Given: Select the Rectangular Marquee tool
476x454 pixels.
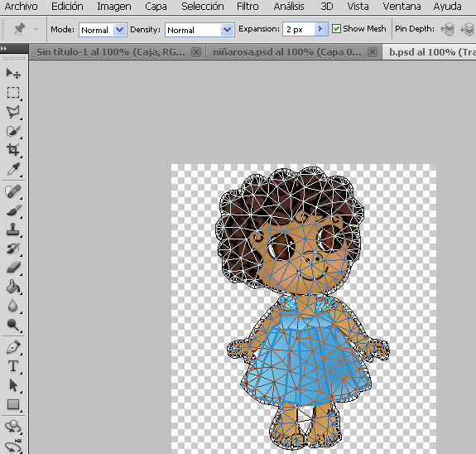Looking at the screenshot, I should pos(13,93).
